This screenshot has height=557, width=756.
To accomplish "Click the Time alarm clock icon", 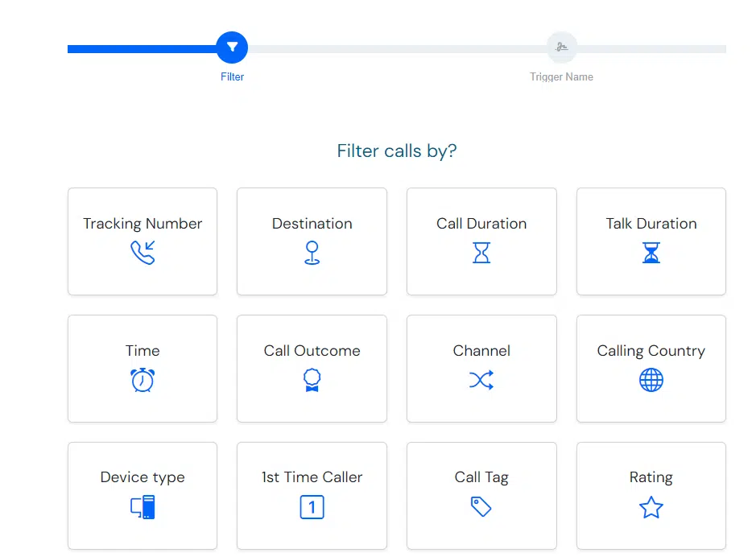I will (143, 380).
